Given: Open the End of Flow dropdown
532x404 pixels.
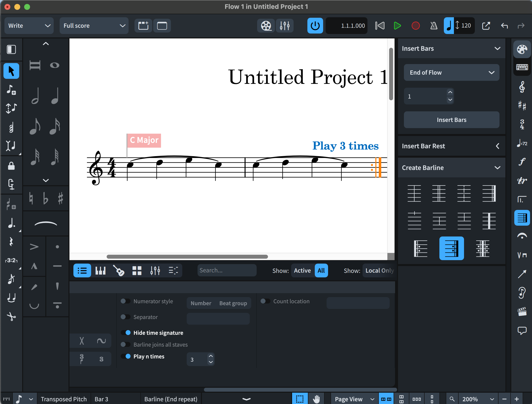Looking at the screenshot, I should click(451, 72).
